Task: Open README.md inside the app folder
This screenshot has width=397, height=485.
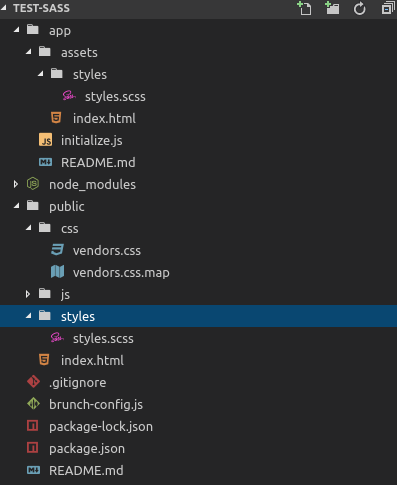Action: tap(98, 163)
